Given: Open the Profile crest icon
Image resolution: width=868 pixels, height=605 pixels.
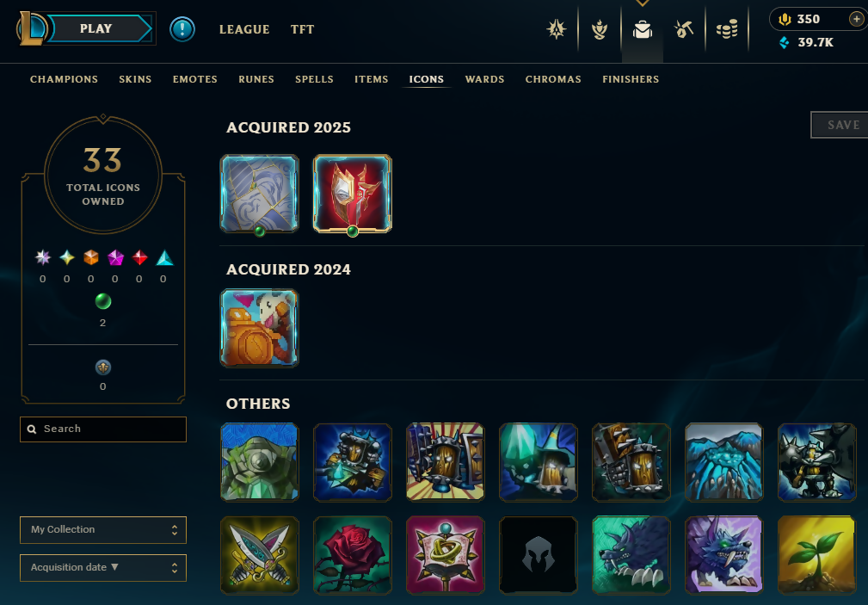Looking at the screenshot, I should (600, 29).
